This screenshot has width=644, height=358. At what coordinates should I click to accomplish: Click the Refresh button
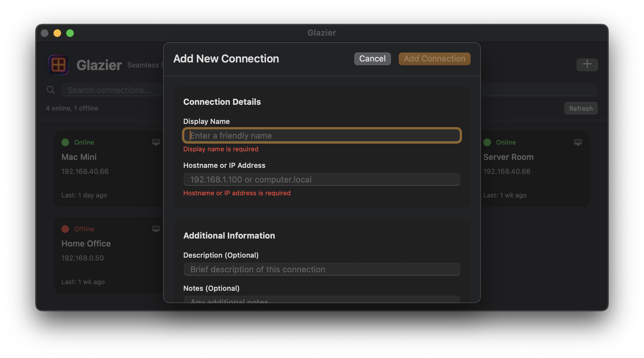coord(581,108)
